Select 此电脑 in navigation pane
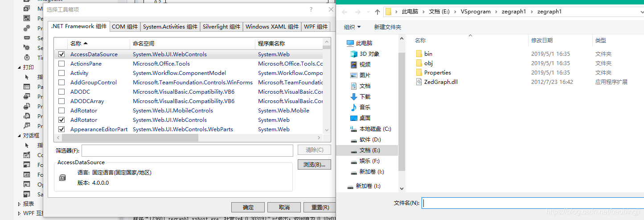The height and width of the screenshot is (220, 644). coord(364,43)
